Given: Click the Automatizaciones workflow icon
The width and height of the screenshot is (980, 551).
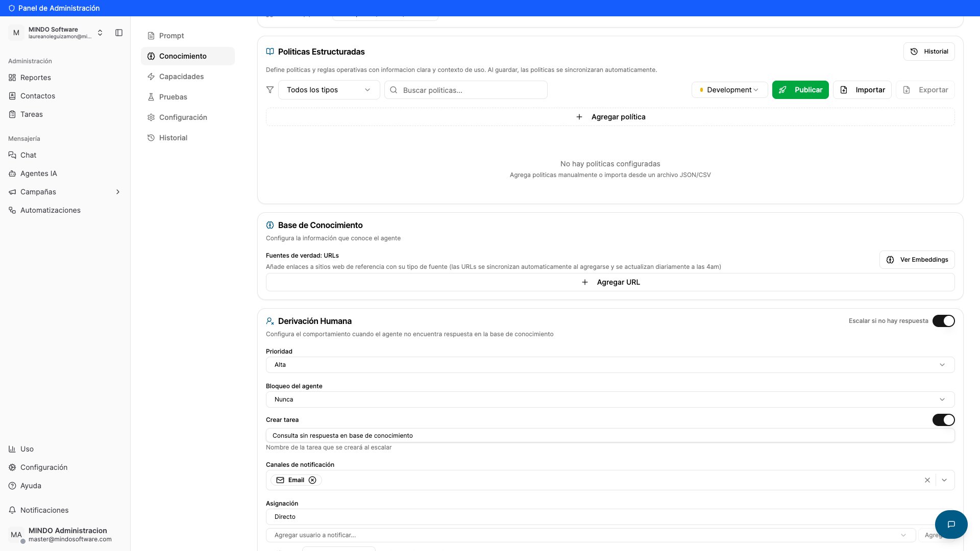Looking at the screenshot, I should click(12, 210).
